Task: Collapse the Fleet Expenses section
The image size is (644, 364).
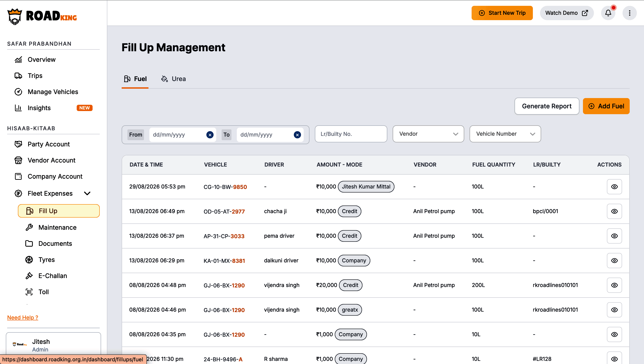Action: (x=87, y=193)
